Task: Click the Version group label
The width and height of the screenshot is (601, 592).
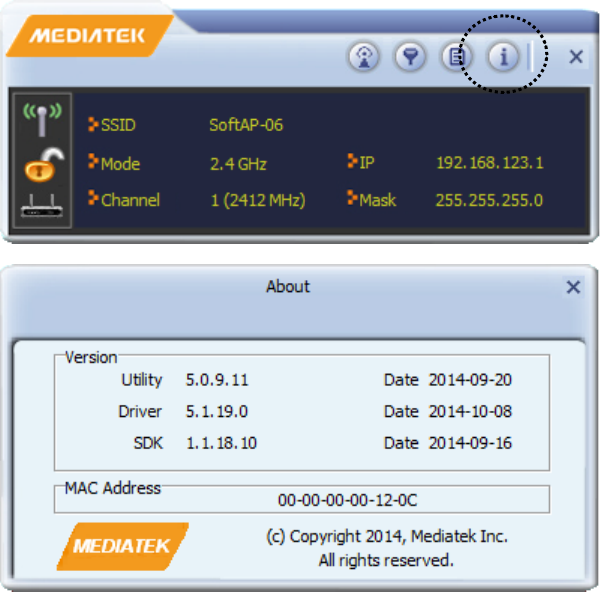Action: (x=91, y=357)
